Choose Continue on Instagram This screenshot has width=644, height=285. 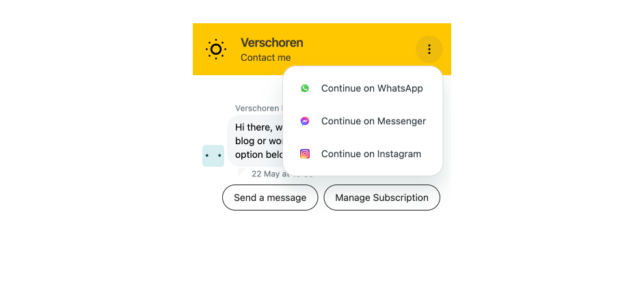(x=362, y=154)
